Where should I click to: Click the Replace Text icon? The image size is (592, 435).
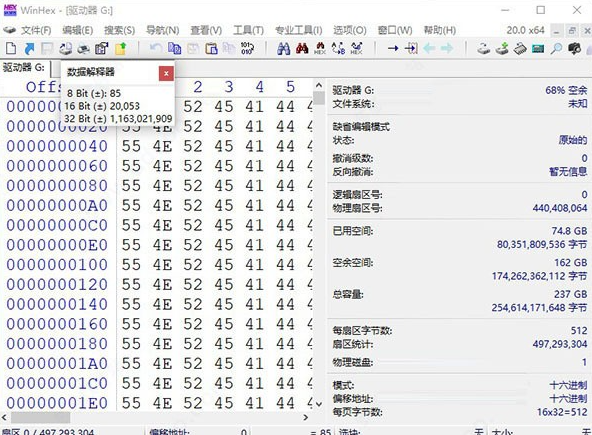[338, 48]
